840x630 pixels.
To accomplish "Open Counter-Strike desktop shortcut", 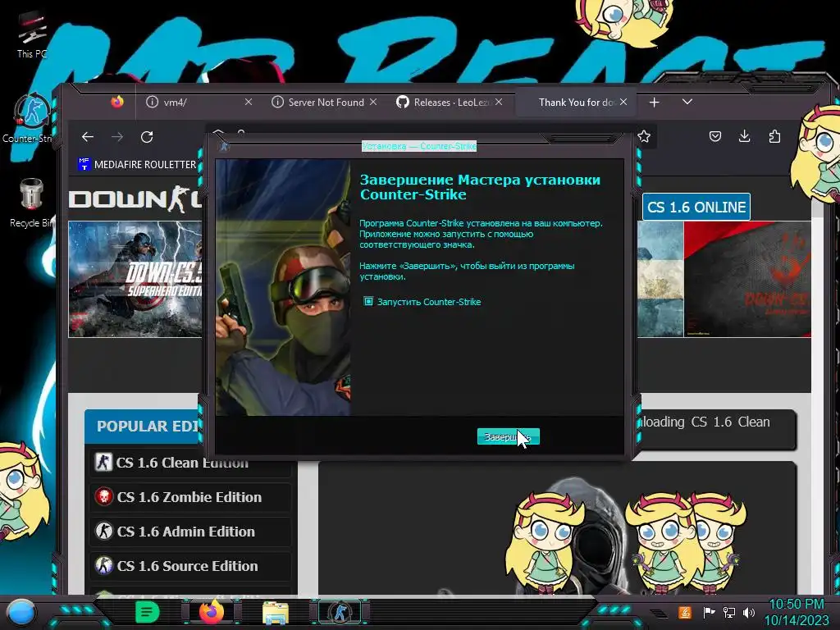I will 31,119.
